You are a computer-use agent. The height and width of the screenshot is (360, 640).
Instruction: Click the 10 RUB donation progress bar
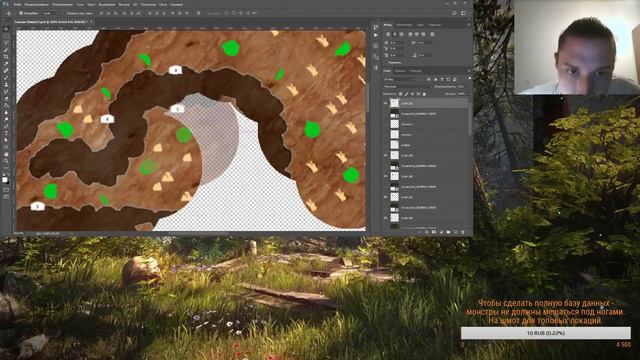[546, 333]
